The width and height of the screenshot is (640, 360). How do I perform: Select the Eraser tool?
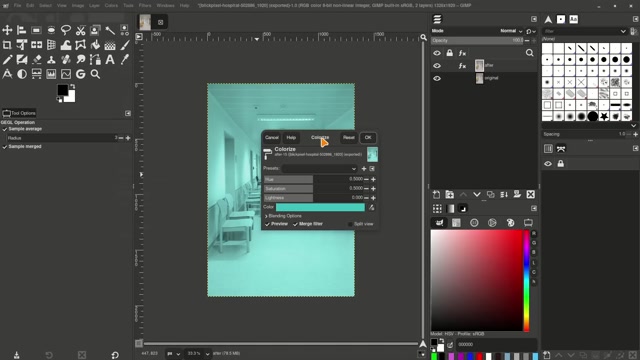click(x=36, y=60)
